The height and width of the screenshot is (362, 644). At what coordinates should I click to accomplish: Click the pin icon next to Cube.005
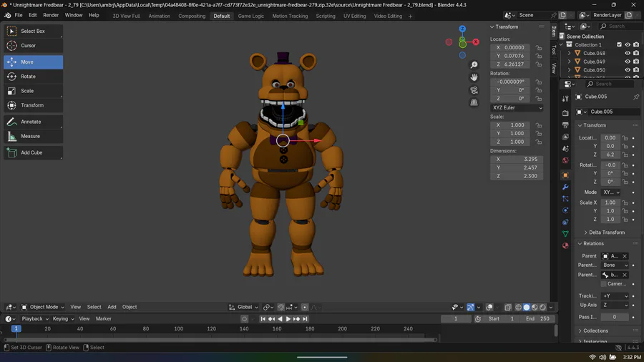[636, 97]
